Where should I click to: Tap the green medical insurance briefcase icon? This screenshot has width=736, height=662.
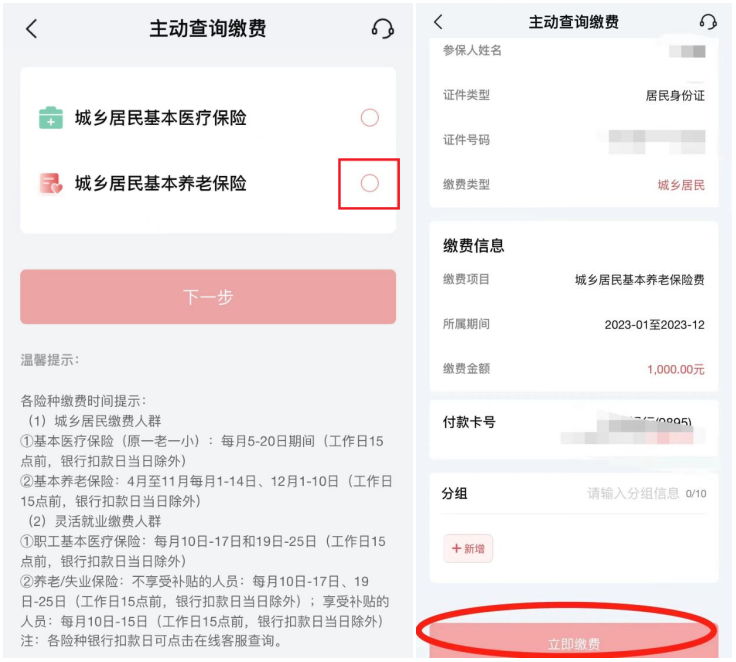(51, 117)
